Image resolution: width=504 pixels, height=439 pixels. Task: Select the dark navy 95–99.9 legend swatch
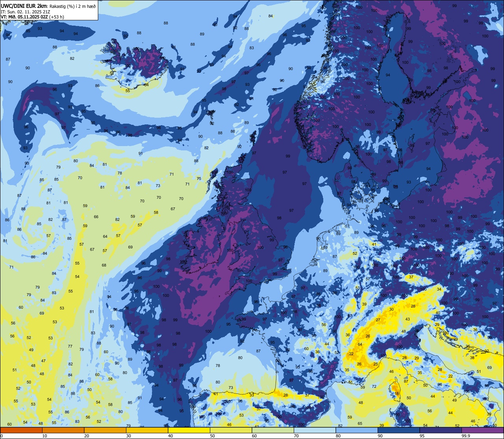coord(441,430)
